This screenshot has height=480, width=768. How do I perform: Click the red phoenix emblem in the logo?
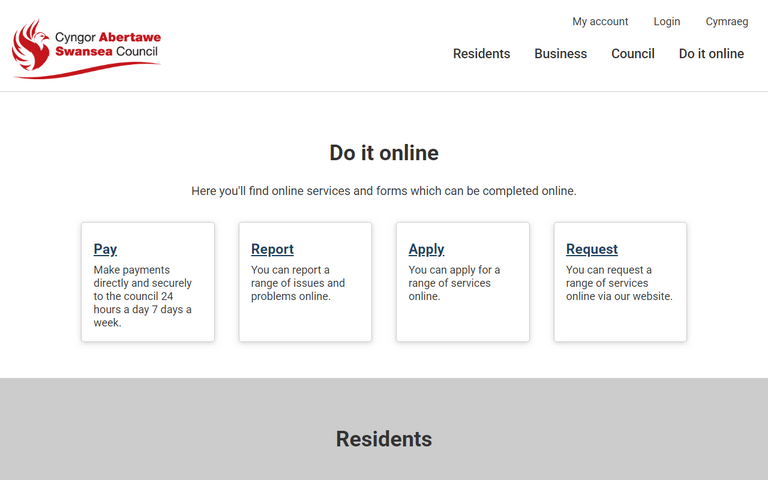(33, 46)
